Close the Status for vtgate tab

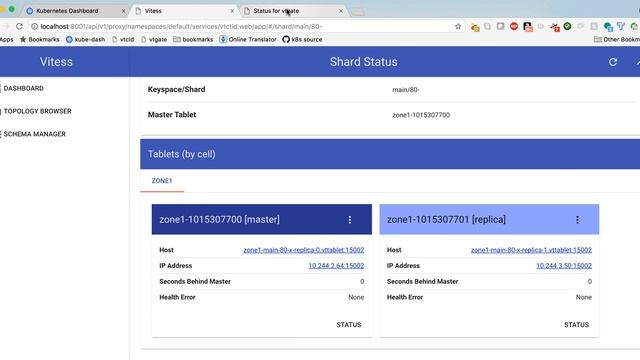click(341, 11)
